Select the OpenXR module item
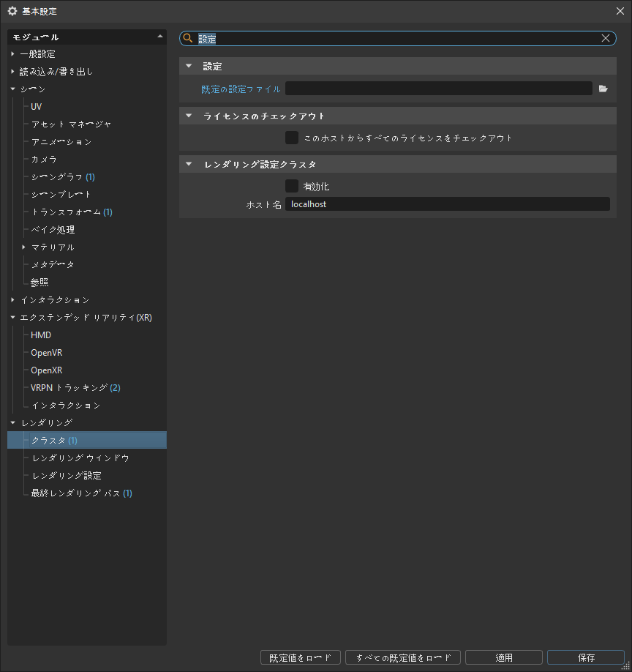632x672 pixels. pos(46,370)
